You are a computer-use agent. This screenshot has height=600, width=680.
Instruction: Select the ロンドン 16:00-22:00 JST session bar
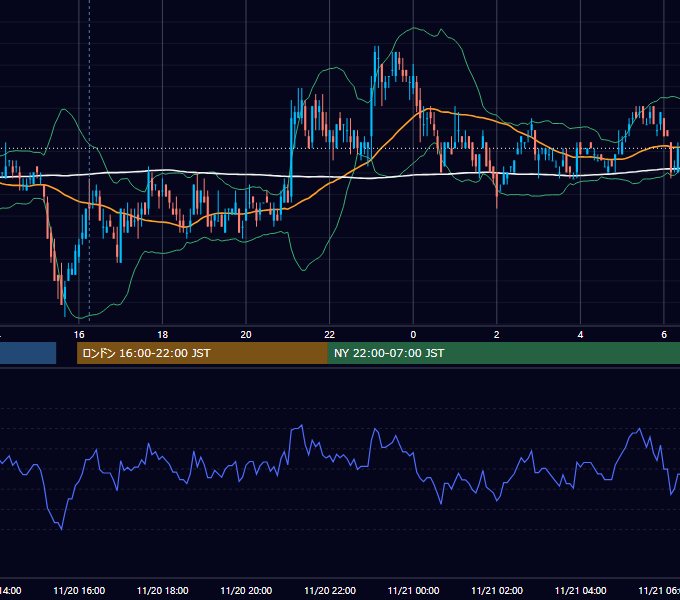(x=202, y=353)
